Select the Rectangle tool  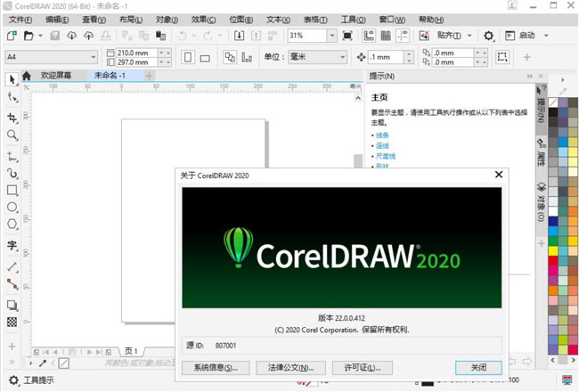(x=12, y=191)
